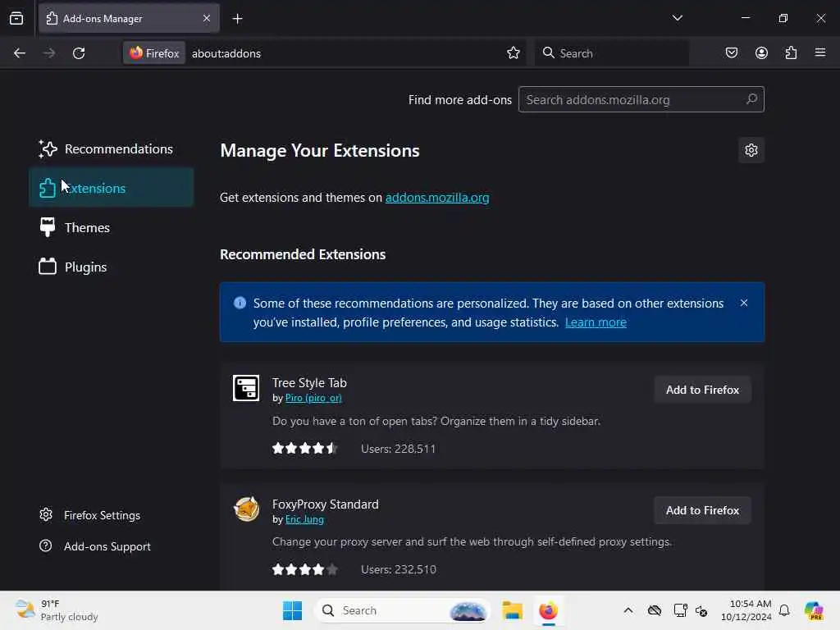Click the Tree Style Tab icon
Viewport: 840px width, 630px height.
pos(246,388)
